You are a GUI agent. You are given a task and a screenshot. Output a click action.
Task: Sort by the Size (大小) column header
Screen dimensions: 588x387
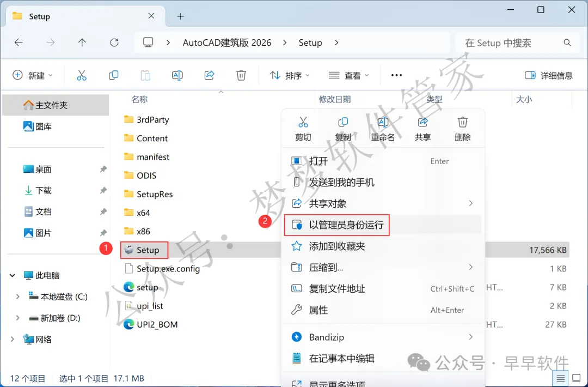(524, 99)
